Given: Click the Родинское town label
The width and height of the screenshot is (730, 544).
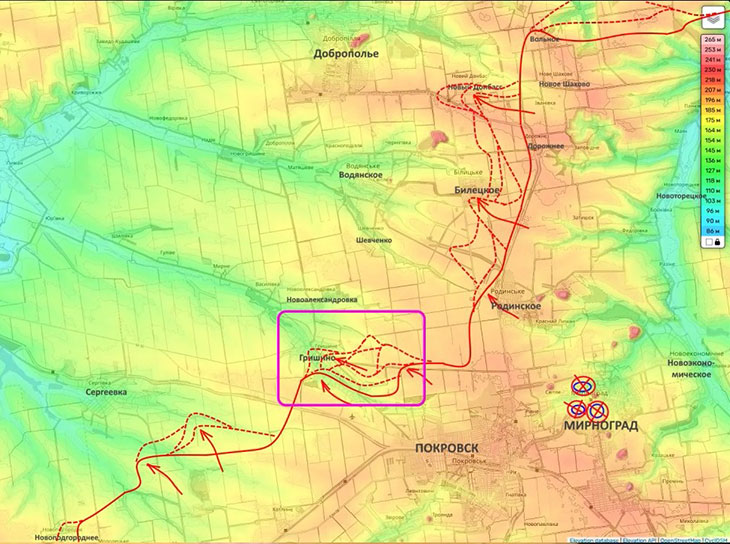Looking at the screenshot, I should (517, 306).
